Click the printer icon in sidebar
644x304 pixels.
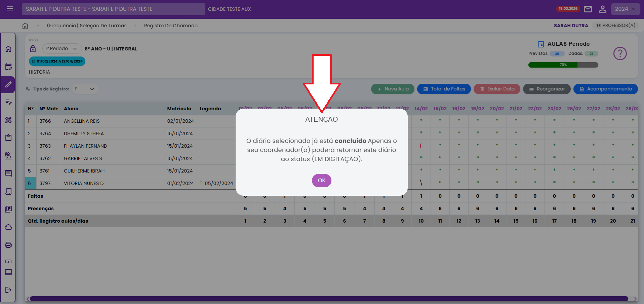8,245
